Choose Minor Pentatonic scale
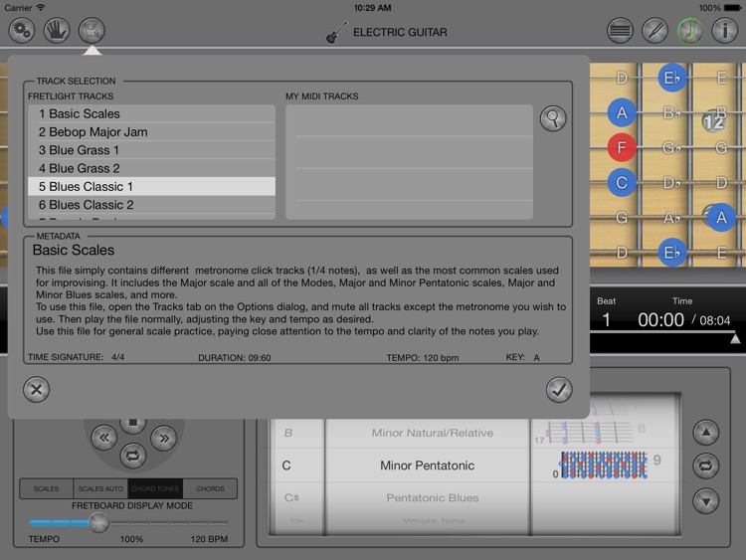746x560 pixels. click(x=428, y=466)
